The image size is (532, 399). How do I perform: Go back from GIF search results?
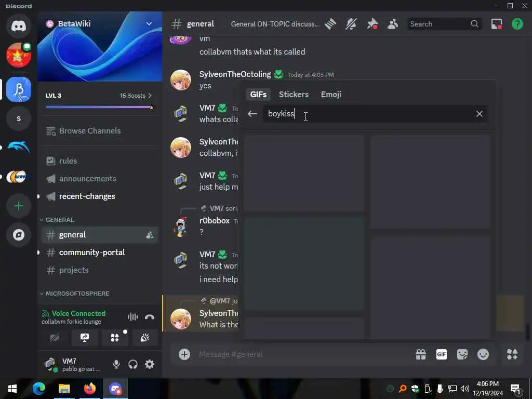click(x=252, y=114)
